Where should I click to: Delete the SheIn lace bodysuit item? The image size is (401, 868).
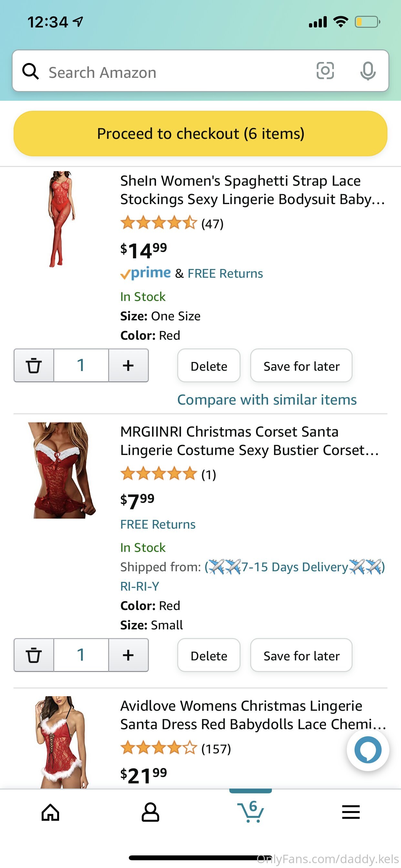[209, 366]
